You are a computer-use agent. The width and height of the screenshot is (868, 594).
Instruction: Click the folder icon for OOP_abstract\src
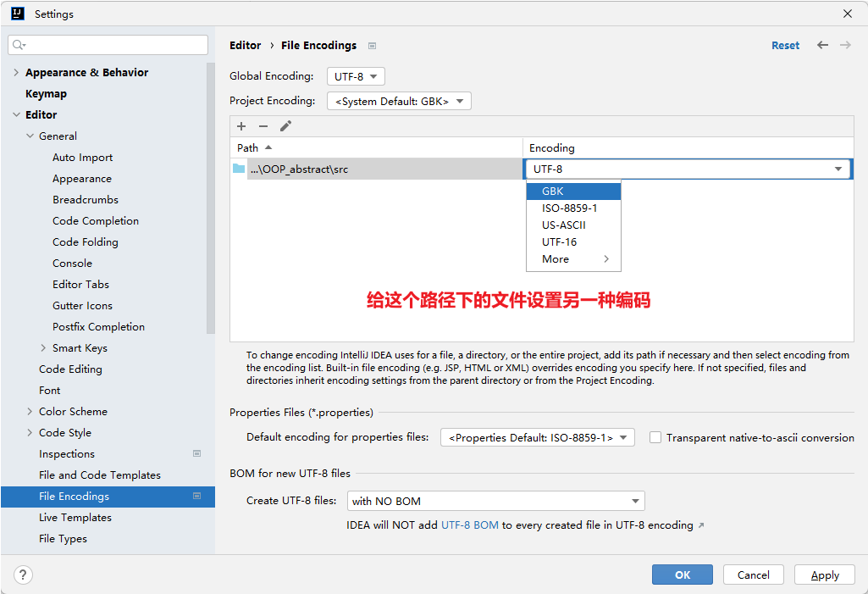pyautogui.click(x=239, y=169)
